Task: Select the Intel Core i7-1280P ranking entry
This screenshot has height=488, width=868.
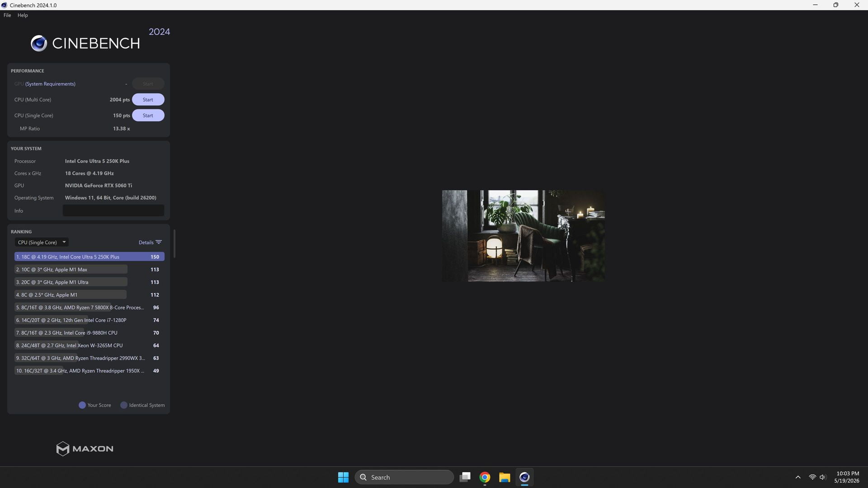Action: pyautogui.click(x=89, y=320)
